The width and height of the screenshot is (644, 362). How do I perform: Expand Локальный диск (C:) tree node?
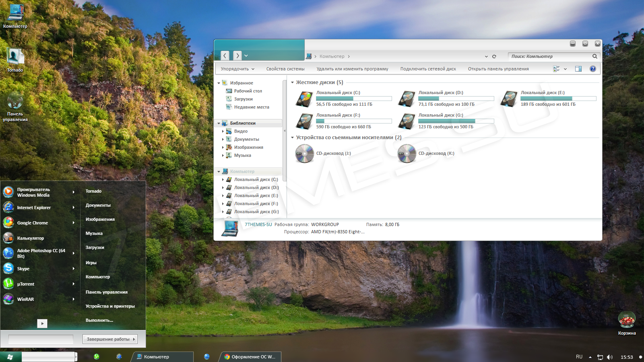click(x=223, y=179)
